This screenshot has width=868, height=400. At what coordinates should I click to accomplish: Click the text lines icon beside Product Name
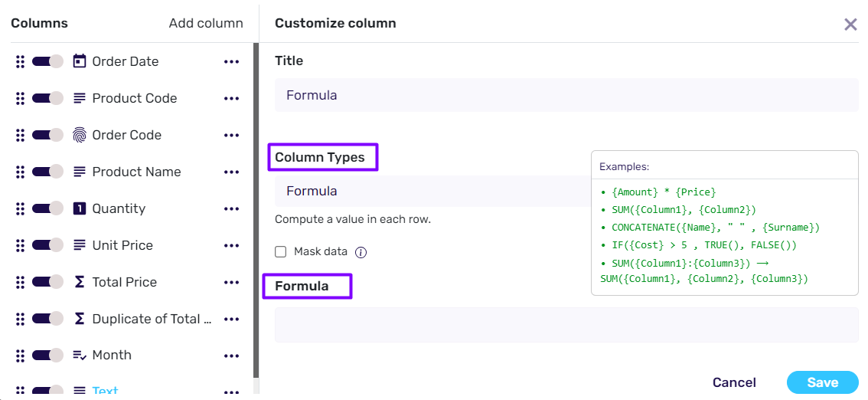click(x=80, y=172)
